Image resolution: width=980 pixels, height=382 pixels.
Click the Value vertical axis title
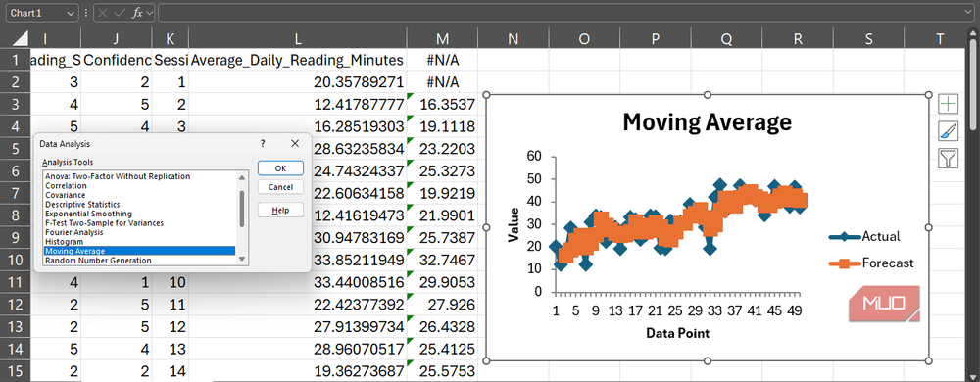click(514, 223)
